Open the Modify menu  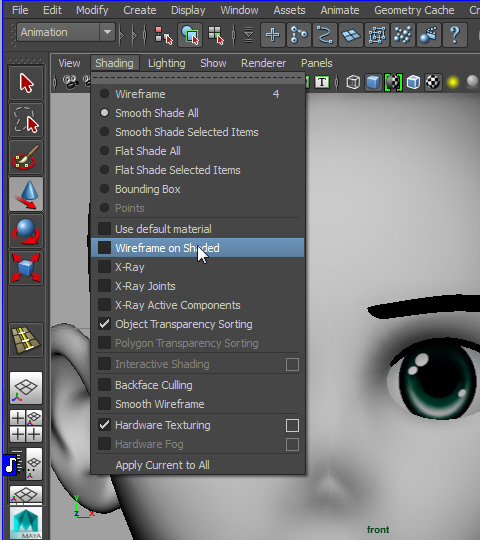tap(92, 10)
